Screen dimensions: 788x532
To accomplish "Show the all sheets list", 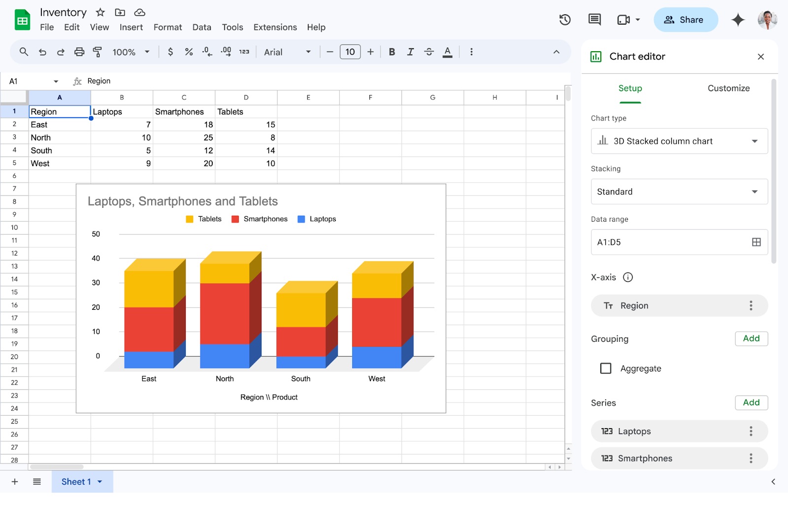I will [37, 482].
